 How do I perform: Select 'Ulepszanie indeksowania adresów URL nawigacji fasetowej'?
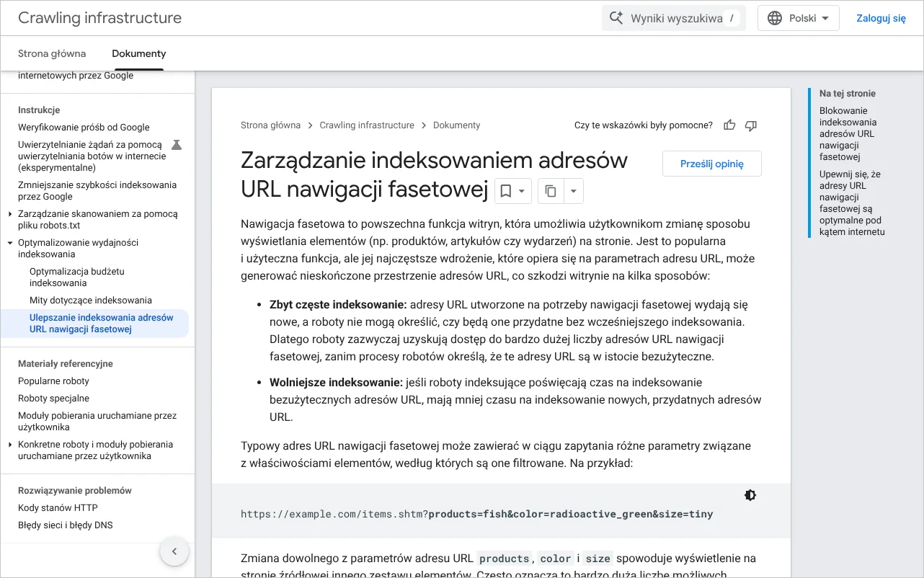tap(102, 324)
